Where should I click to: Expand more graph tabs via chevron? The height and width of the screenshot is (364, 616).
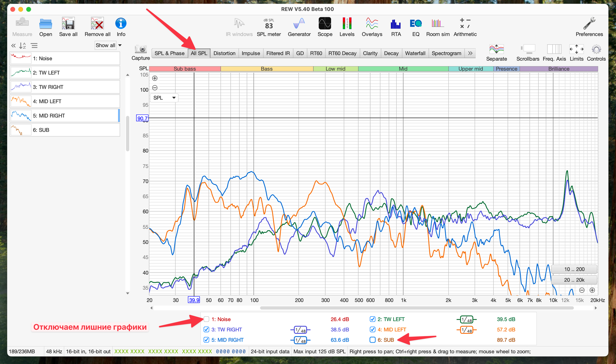point(470,53)
